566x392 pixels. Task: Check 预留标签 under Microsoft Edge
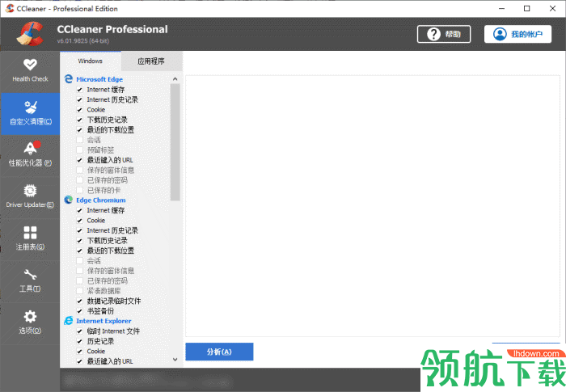point(80,150)
